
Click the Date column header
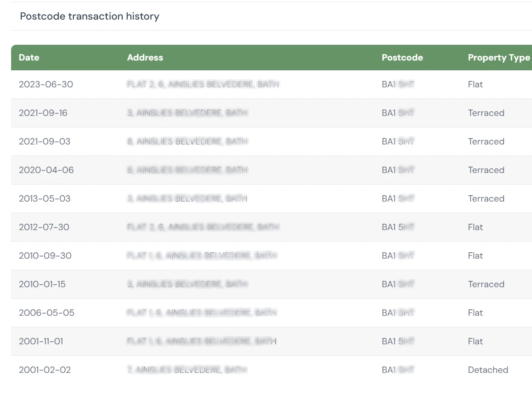(x=29, y=58)
